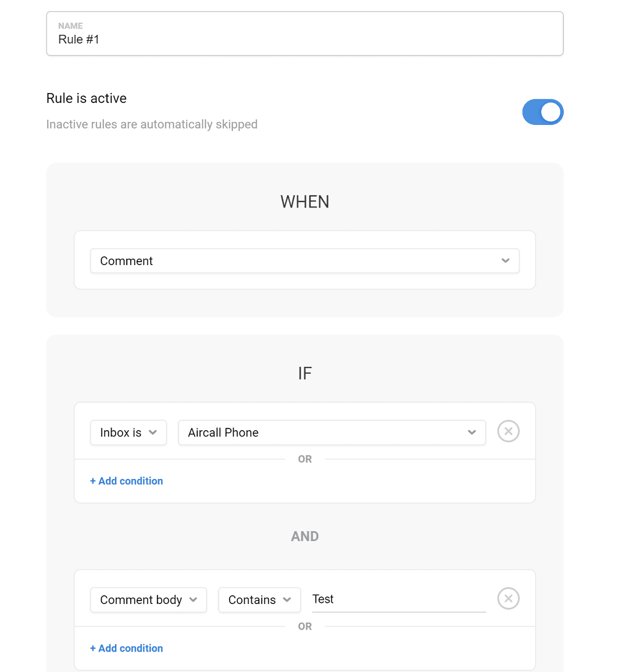Click chevron arrow of the Comment trigger

[x=505, y=261]
